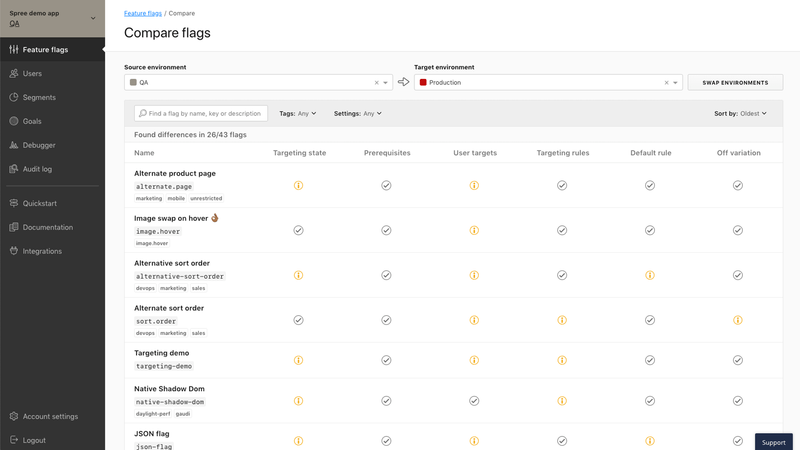Viewport: 800px width, 450px height.
Task: Click the red Production color swatch
Action: pos(423,82)
